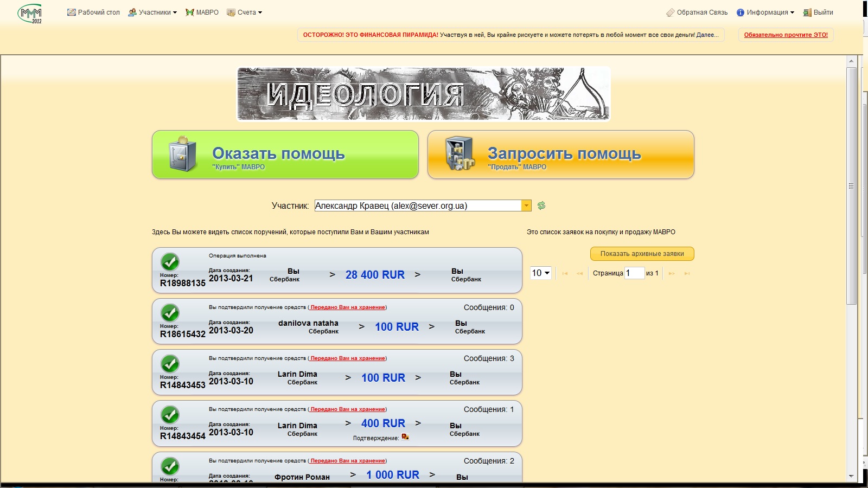Open Рабочий стол menu item
868x488 pixels.
pyautogui.click(x=93, y=12)
